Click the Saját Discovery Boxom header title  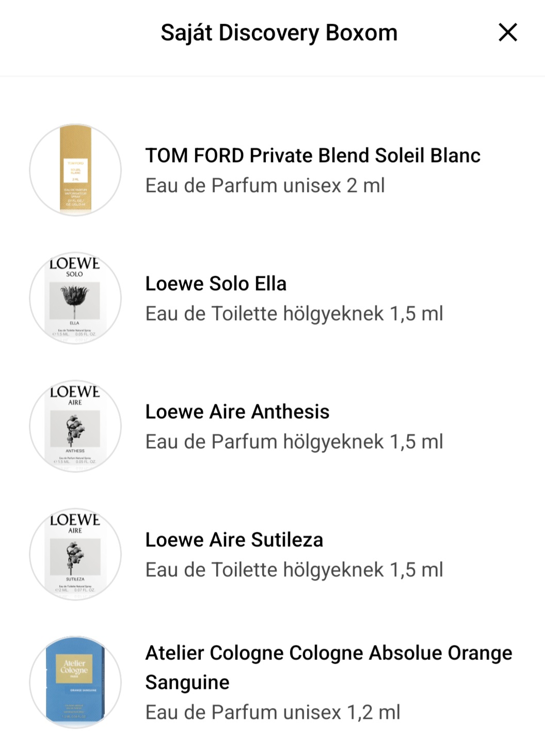279,33
